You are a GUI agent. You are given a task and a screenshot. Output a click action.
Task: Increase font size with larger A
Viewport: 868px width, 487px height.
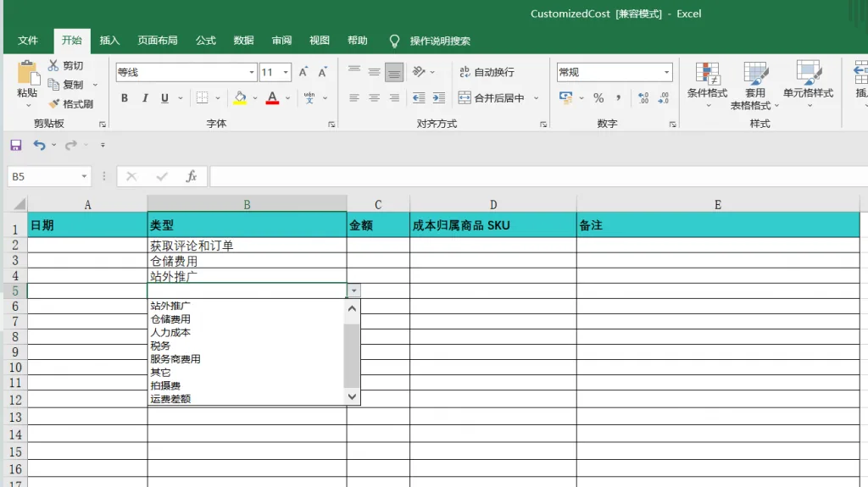pos(303,72)
